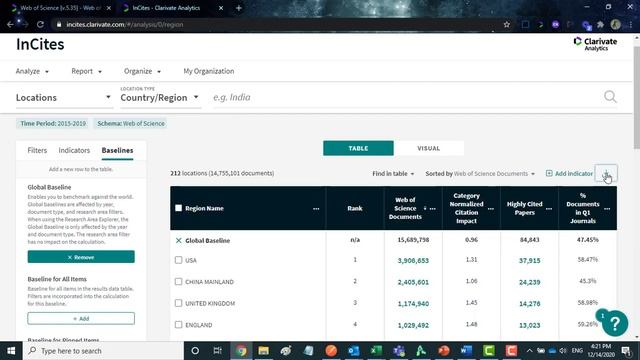Select the Baselines tab

117,151
